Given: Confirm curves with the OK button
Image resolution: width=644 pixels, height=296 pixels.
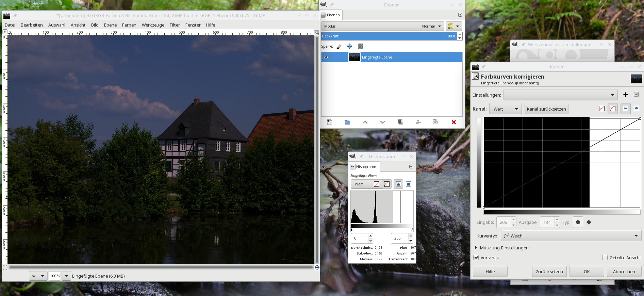Looking at the screenshot, I should 587,272.
